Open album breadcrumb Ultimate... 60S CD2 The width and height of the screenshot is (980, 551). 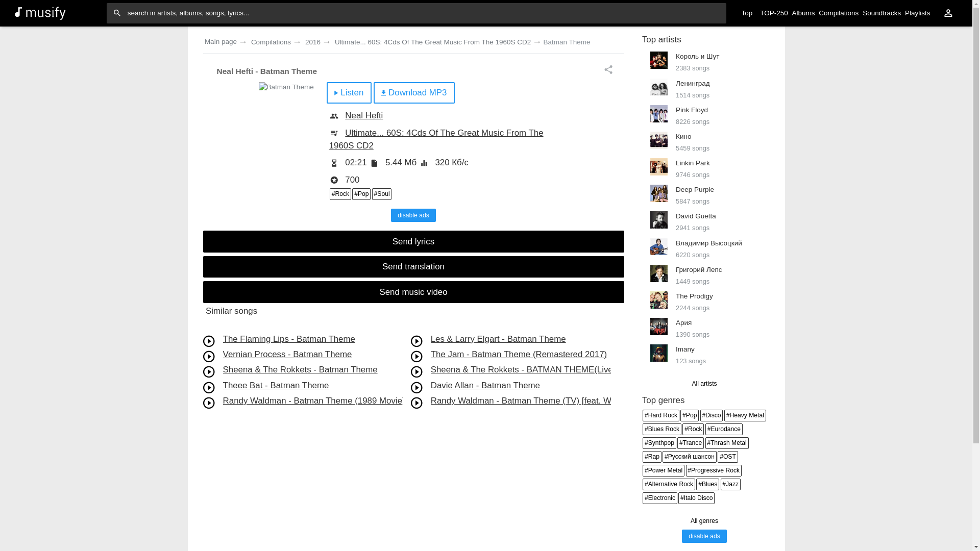(x=433, y=42)
